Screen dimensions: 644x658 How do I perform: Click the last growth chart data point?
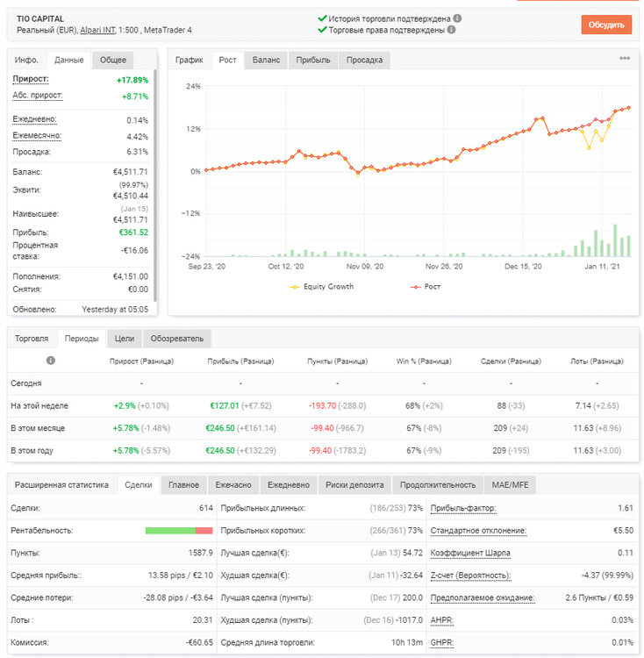tap(629, 108)
